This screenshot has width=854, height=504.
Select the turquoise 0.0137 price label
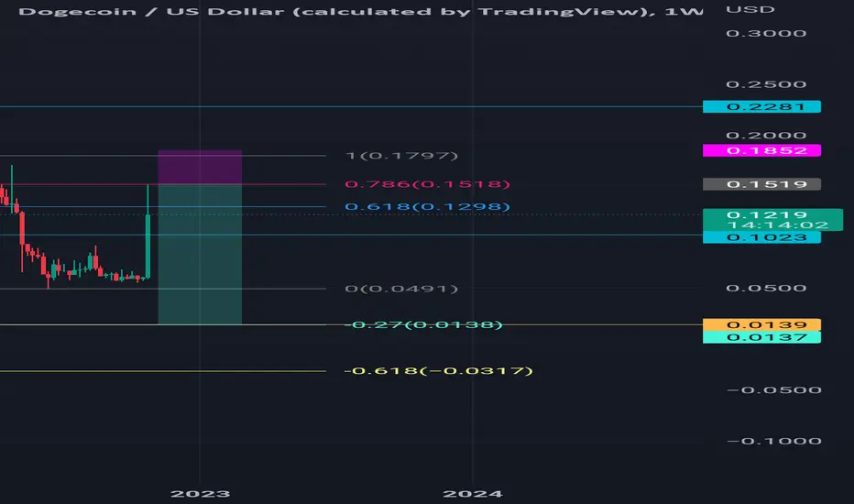pos(761,337)
